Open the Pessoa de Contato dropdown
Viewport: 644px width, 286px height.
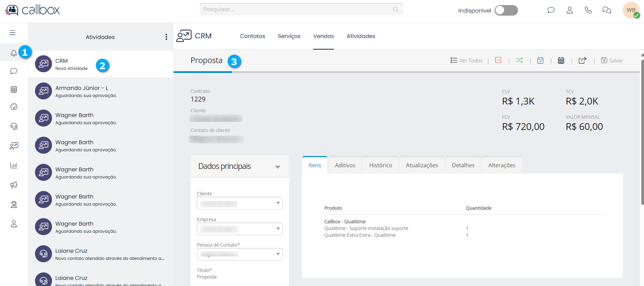click(x=239, y=254)
